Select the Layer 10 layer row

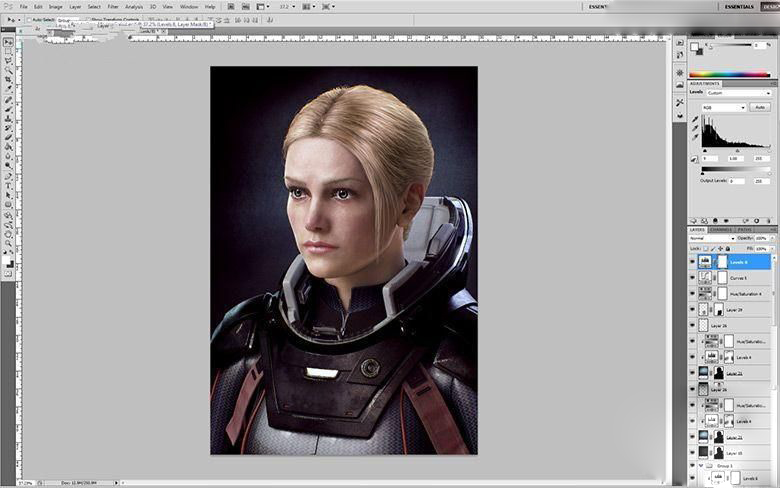734,453
